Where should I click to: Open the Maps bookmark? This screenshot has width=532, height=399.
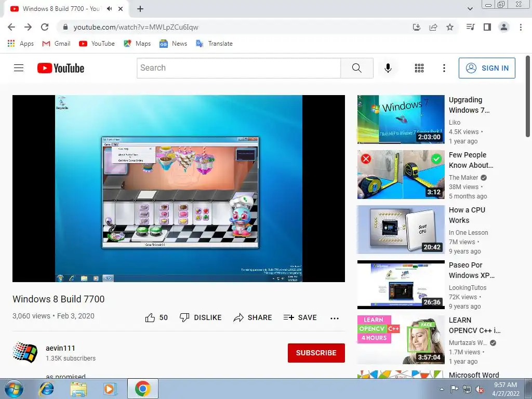pos(137,44)
